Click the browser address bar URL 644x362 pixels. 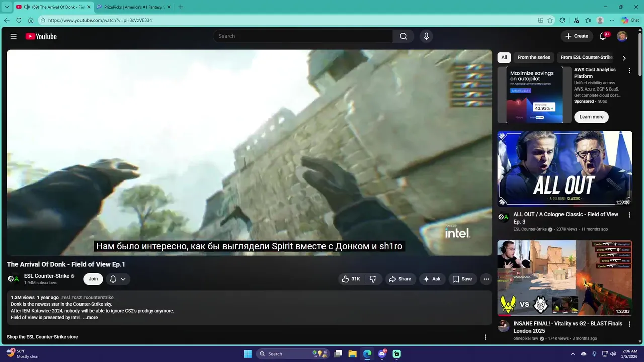tap(100, 20)
